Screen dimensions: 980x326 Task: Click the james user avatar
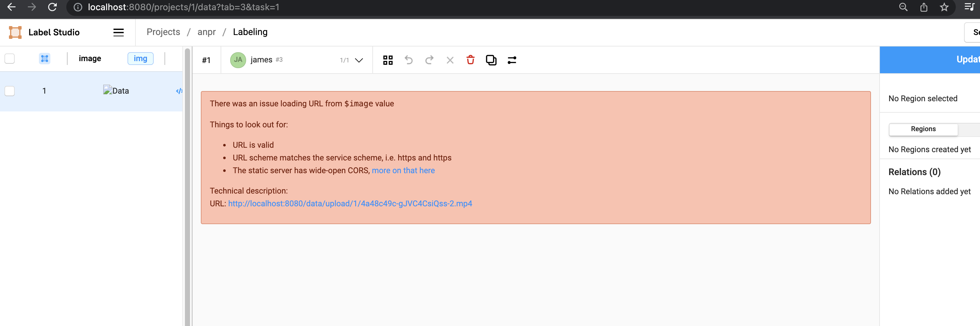[238, 60]
